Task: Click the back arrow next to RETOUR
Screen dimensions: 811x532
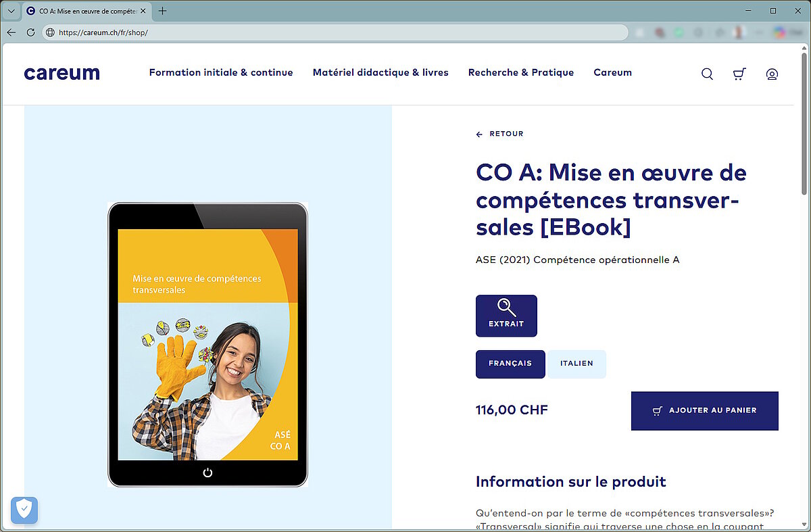Action: pos(480,134)
